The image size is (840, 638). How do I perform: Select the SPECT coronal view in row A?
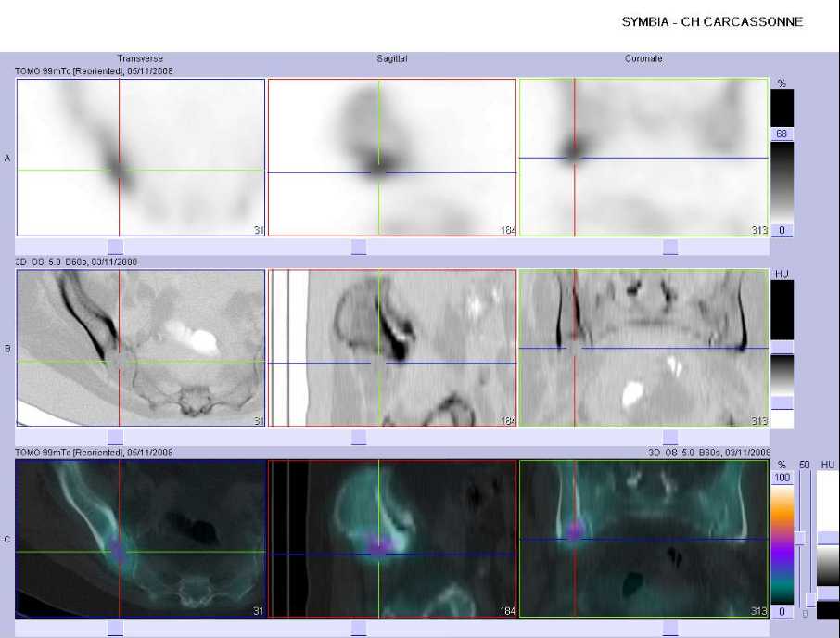[x=643, y=158]
